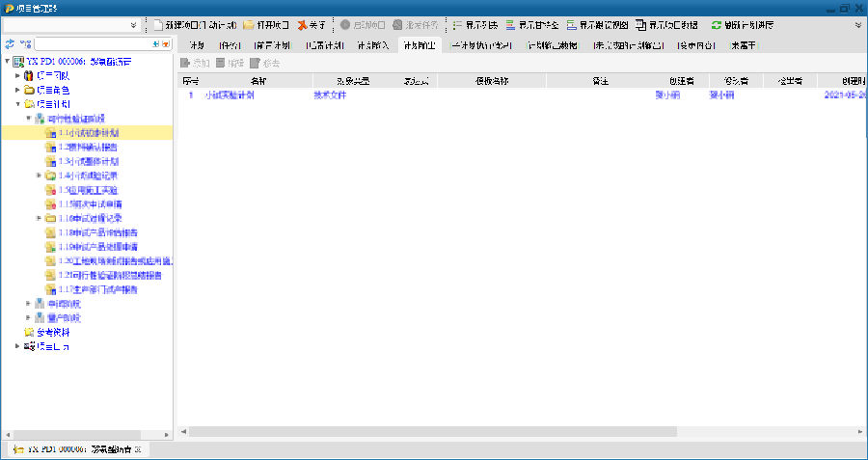868x460 pixels.
Task: Click the icon of tree item 1.21
Action: (x=50, y=275)
